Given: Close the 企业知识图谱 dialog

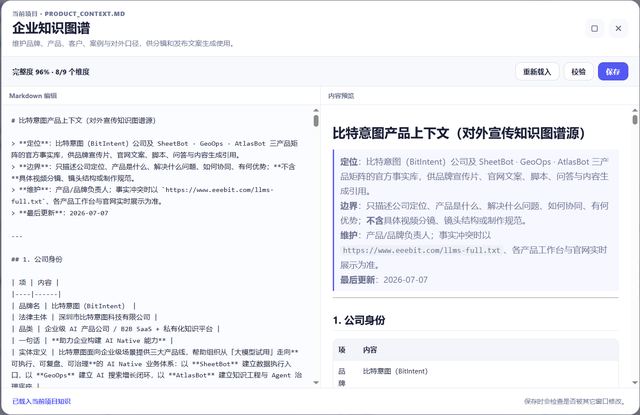Looking at the screenshot, I should 618,29.
